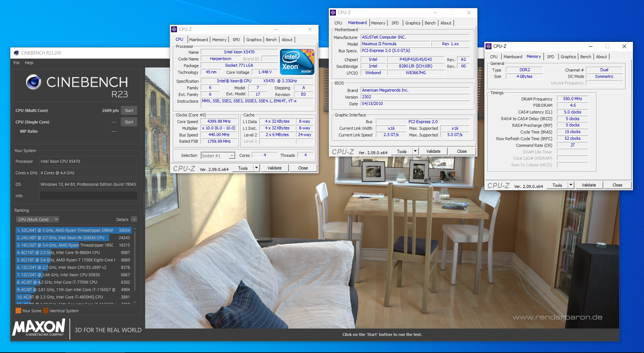Switch to the Memory tab in center CPU-Z
Image resolution: width=644 pixels, height=353 pixels.
219,39
